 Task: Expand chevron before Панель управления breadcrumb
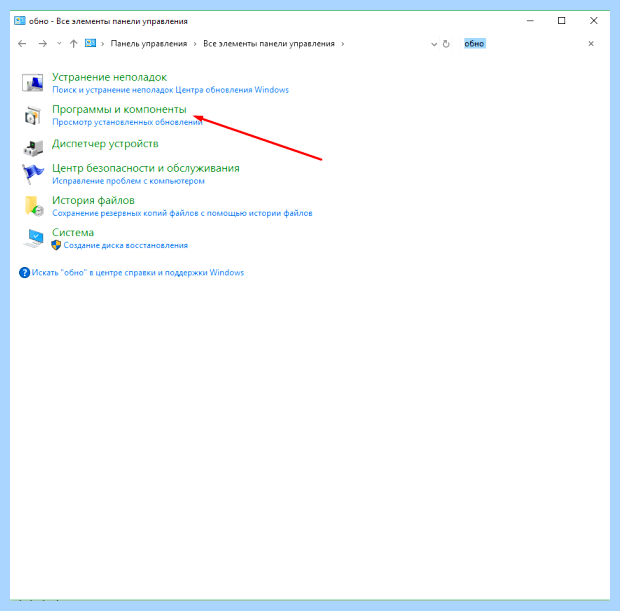click(x=102, y=44)
